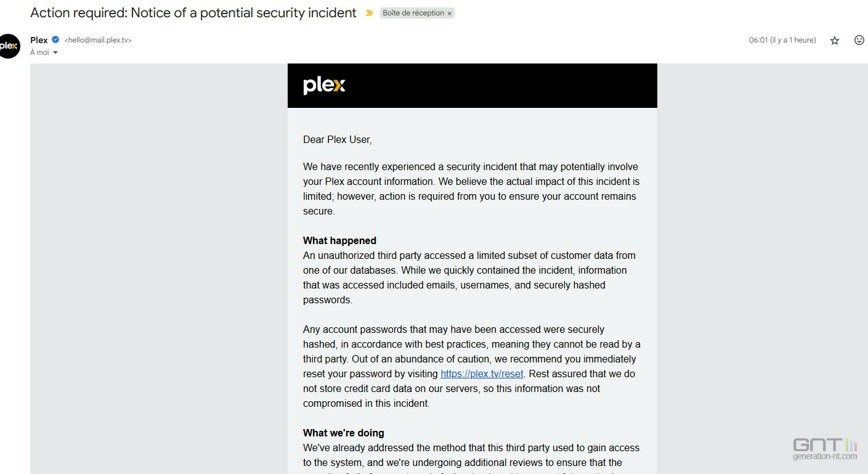Click the sender name Plex
Screen dimensions: 868x474
(39, 40)
